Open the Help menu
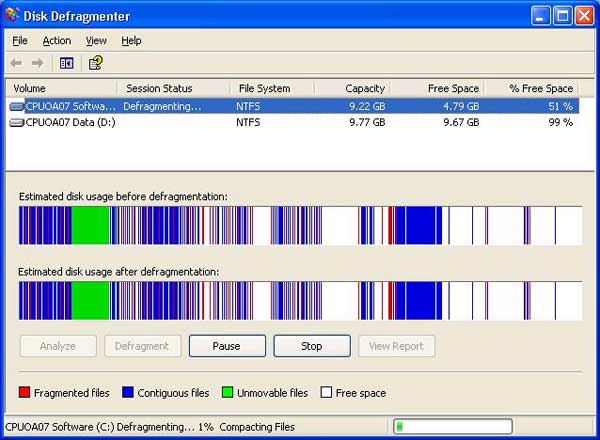 (x=131, y=41)
